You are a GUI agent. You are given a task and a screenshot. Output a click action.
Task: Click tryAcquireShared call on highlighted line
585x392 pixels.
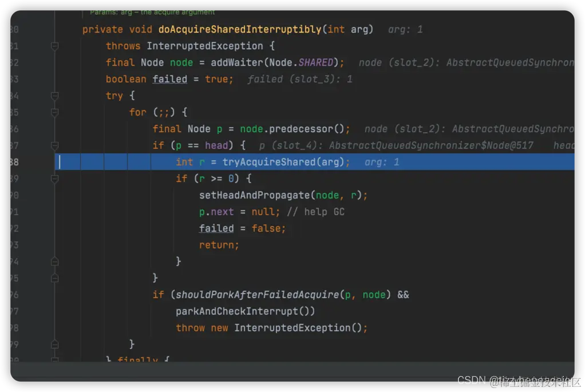[283, 162]
